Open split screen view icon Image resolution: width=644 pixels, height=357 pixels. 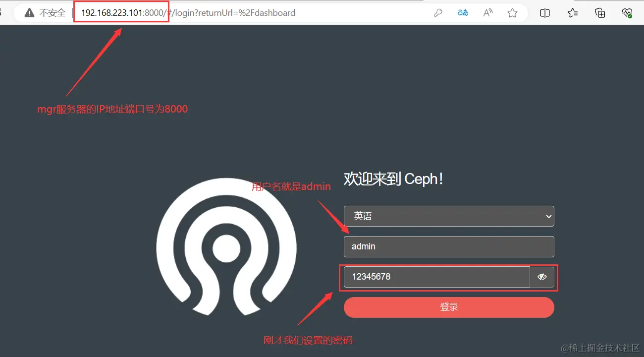point(545,13)
